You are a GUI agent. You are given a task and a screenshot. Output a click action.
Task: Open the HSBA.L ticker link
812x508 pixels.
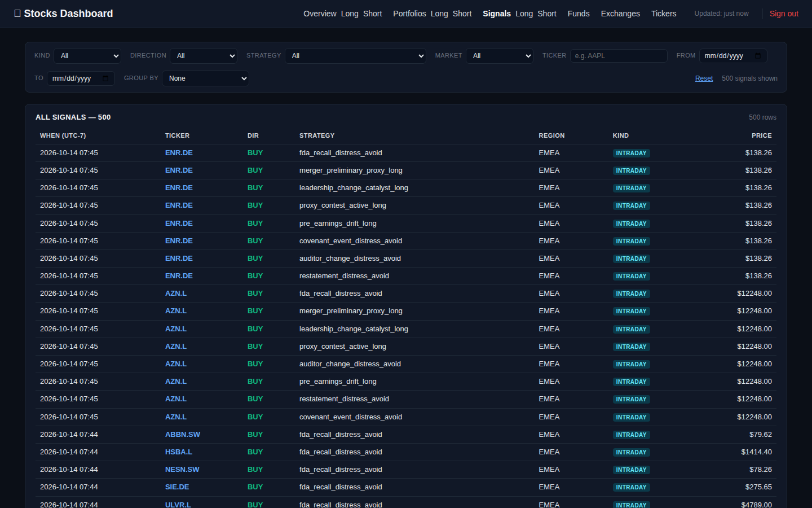(x=179, y=452)
